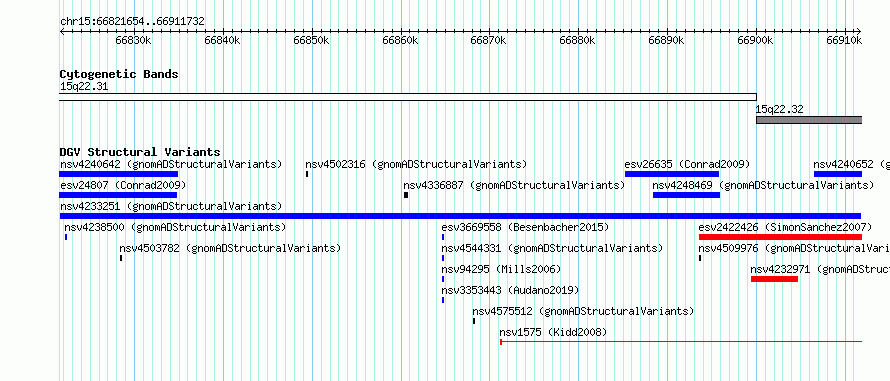The image size is (890, 381).
Task: Click the chr15:66821654..66911732 region label
Action: point(132,22)
